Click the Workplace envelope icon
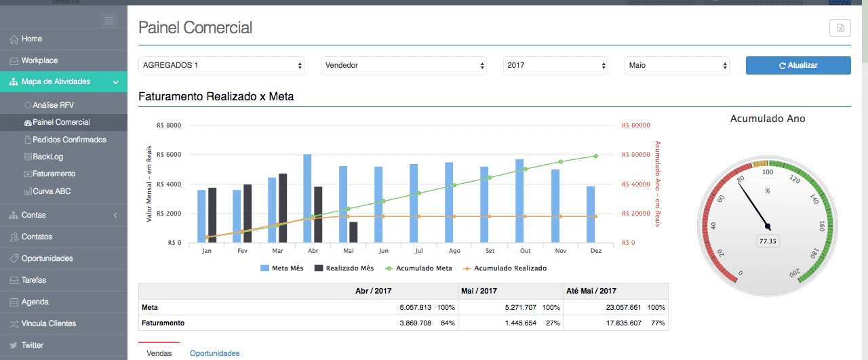The height and width of the screenshot is (360, 868). 14,61
